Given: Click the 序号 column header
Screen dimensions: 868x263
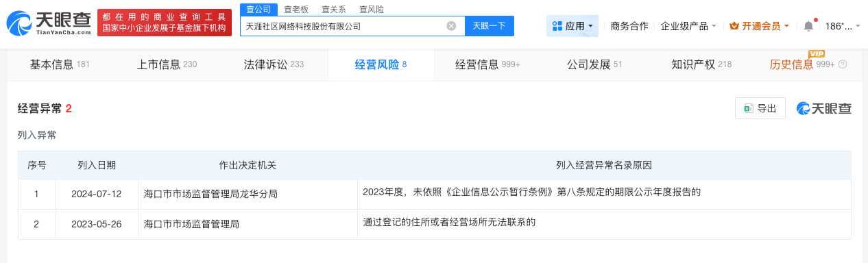Looking at the screenshot, I should 37,165.
